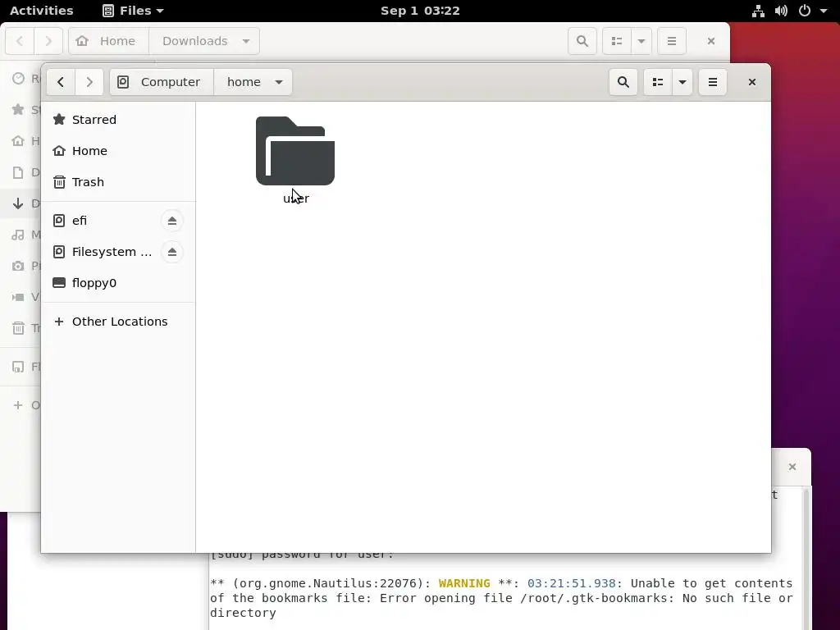Search files in front window
840x630 pixels.
[x=623, y=82]
